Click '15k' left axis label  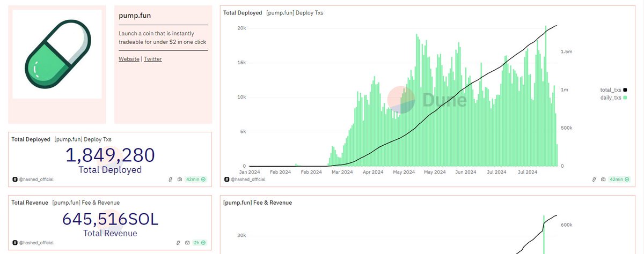click(241, 62)
